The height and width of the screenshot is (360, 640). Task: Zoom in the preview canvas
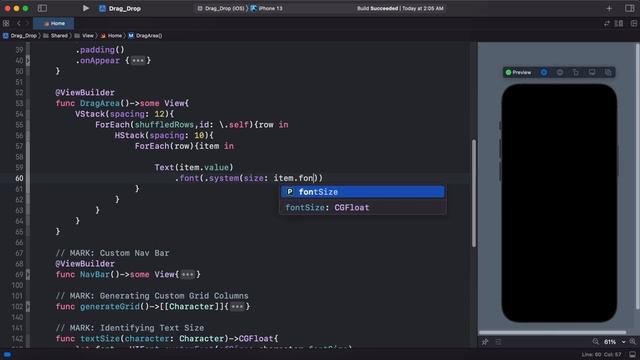(x=633, y=342)
